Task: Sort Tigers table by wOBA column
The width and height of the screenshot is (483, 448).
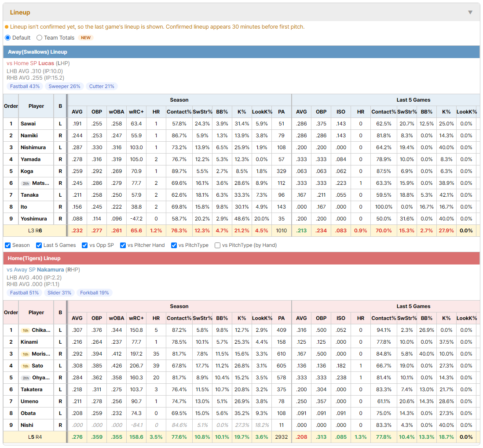Action: tap(117, 318)
